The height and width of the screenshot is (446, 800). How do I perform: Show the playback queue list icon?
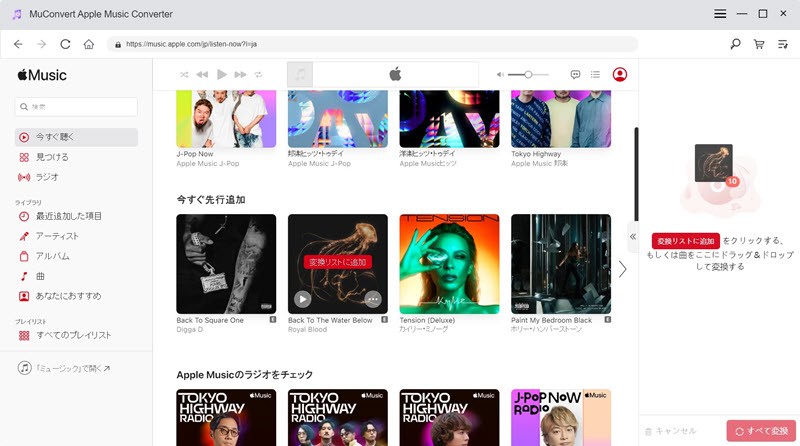coord(595,75)
